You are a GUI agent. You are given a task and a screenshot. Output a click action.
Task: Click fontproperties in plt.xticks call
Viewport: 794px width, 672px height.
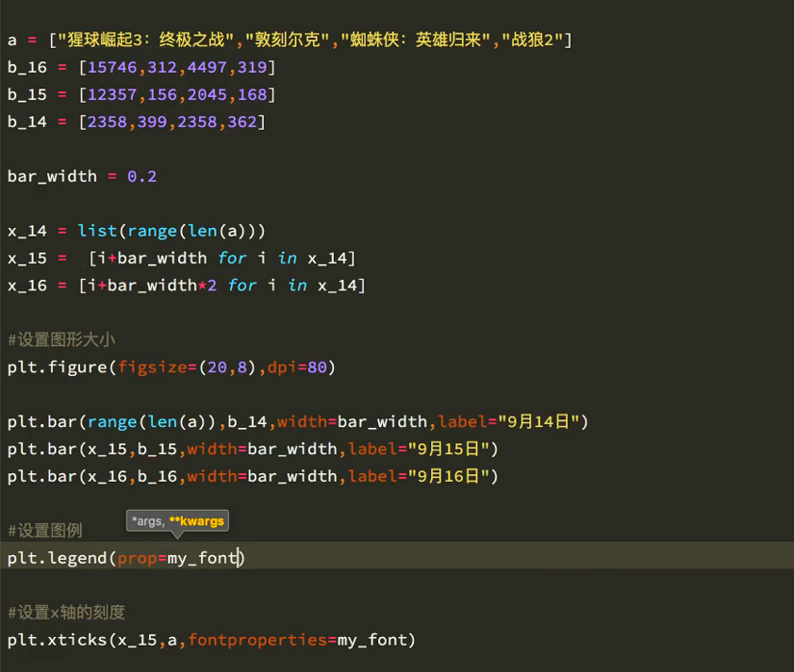pyautogui.click(x=257, y=640)
